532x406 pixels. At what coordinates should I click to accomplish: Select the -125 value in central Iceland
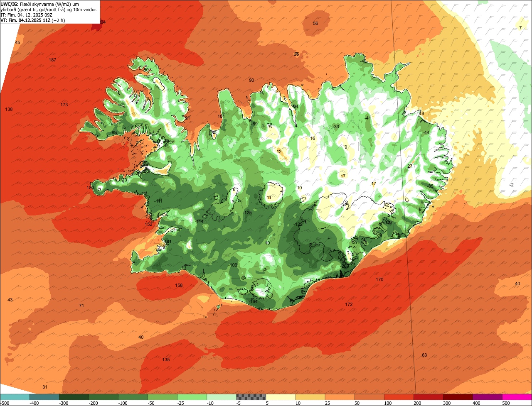pyautogui.click(x=247, y=213)
